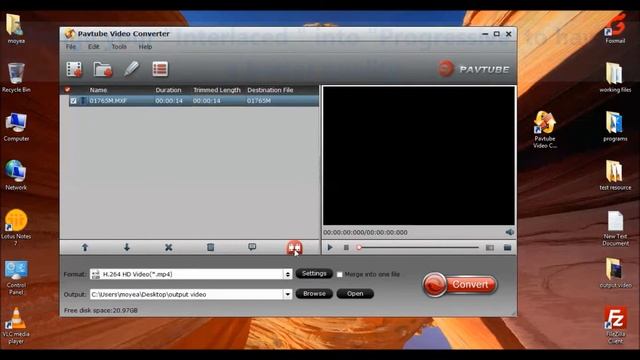Click the Open output folder button

click(355, 293)
